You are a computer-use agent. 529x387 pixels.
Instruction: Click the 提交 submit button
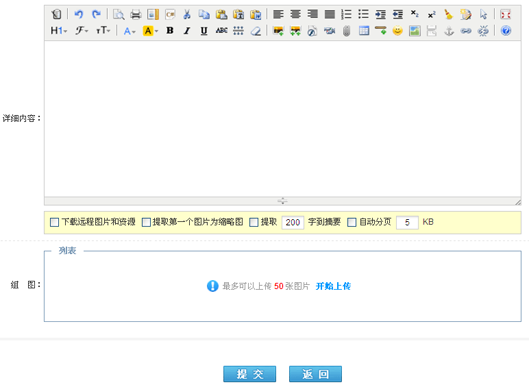(x=250, y=374)
